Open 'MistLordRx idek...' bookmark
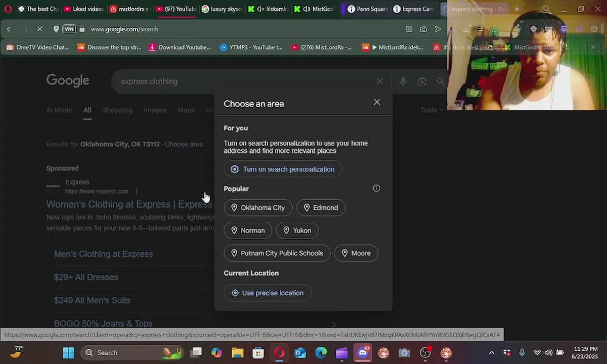607x364 pixels. pos(393,48)
